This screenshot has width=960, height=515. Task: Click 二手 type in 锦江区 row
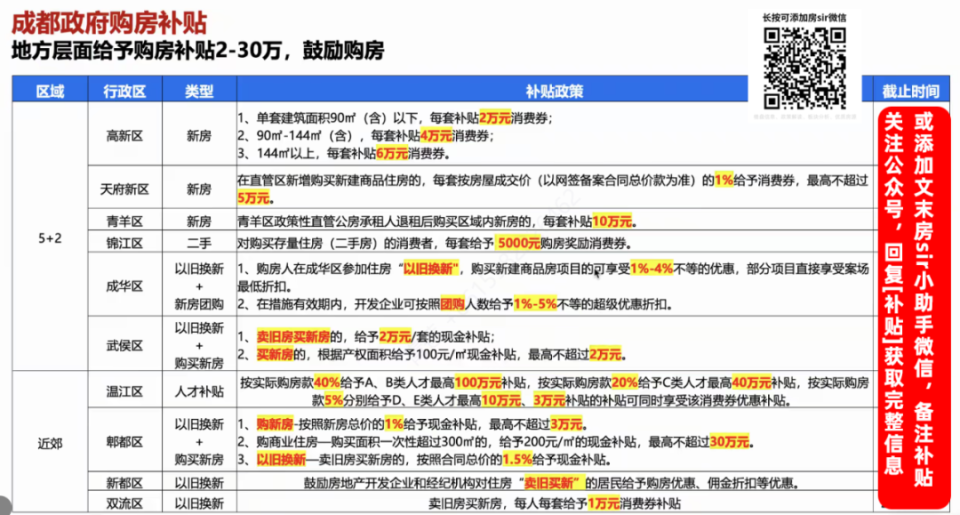[x=199, y=243]
